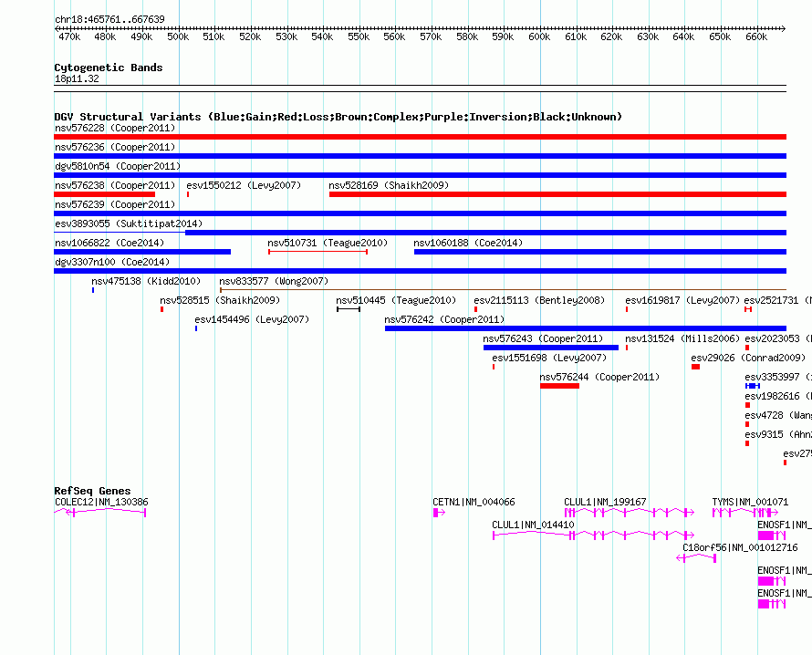
Task: Select the CLUL1 NM_014410 transcript model
Action: click(593, 535)
